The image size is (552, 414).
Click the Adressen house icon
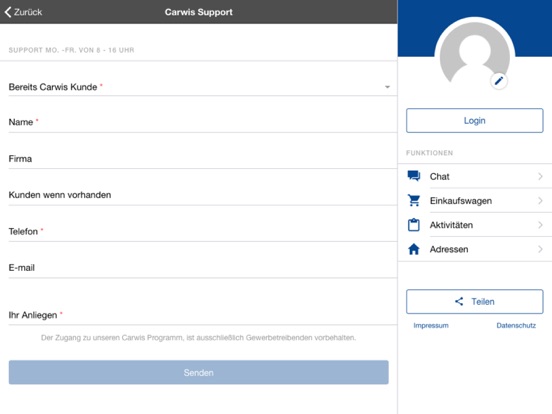(414, 249)
